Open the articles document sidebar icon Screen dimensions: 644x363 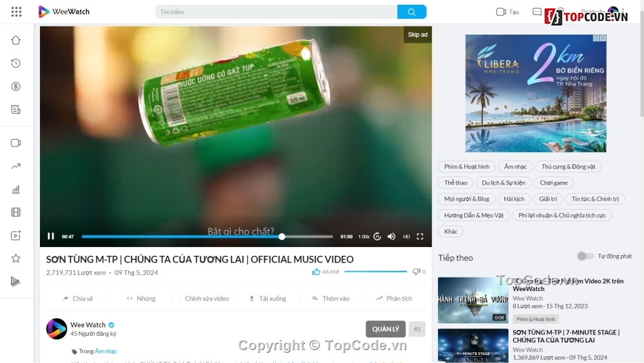tap(16, 109)
